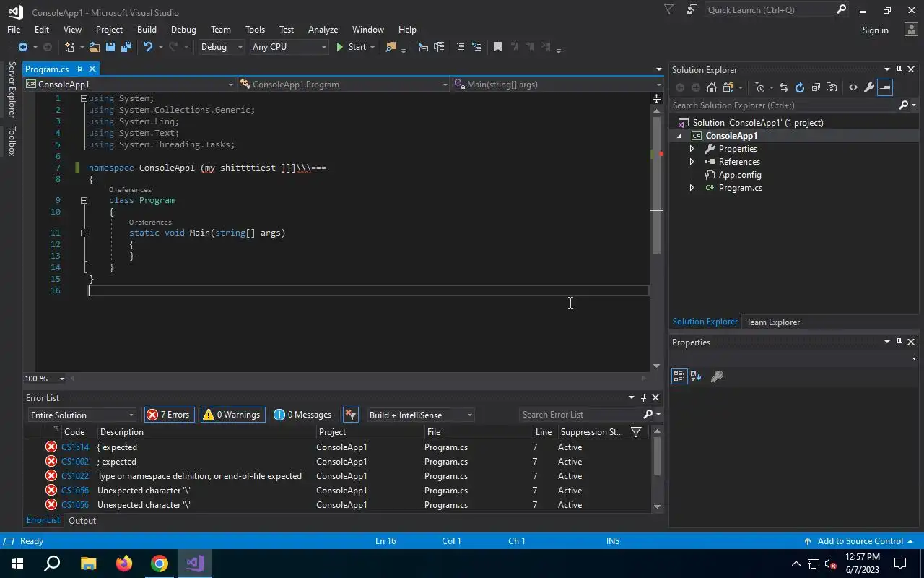The image size is (924, 578).
Task: Toggle the Error List build-filter clear button
Action: coord(351,415)
